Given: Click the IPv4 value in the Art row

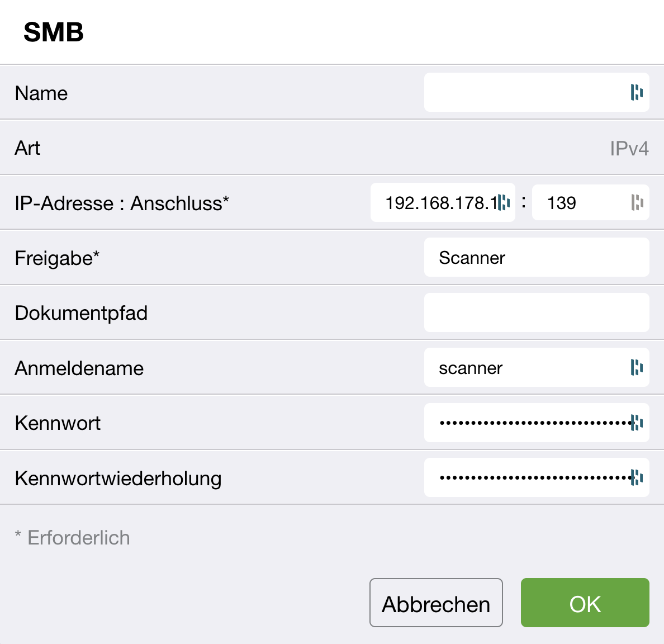Looking at the screenshot, I should click(x=629, y=149).
